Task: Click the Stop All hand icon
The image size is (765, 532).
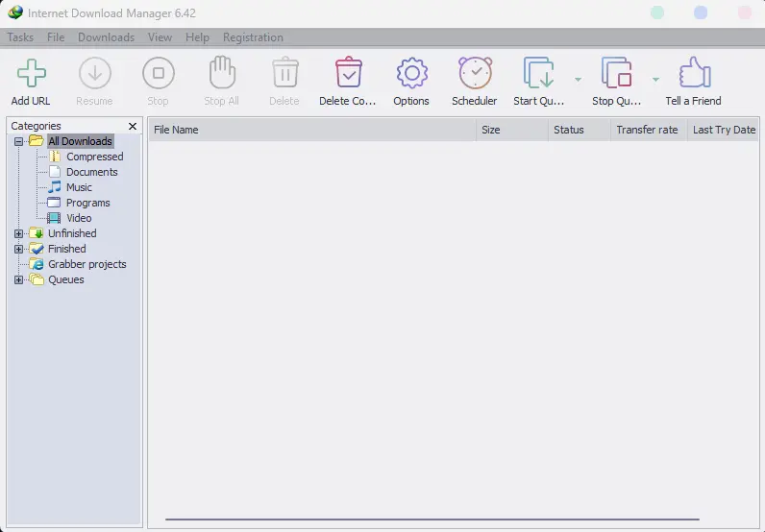Action: [x=222, y=73]
